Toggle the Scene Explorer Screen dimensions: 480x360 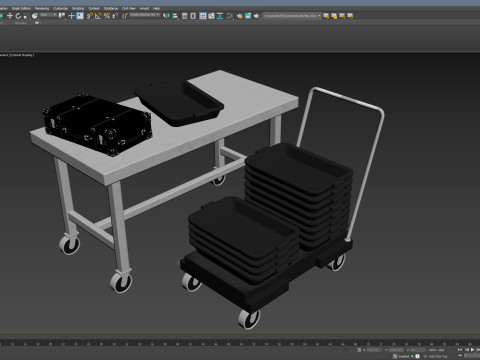(x=184, y=16)
